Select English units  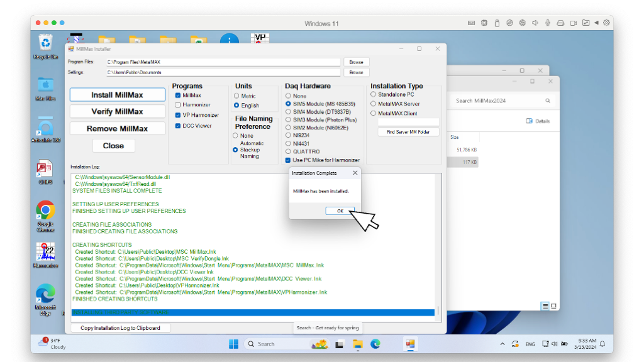tap(236, 106)
